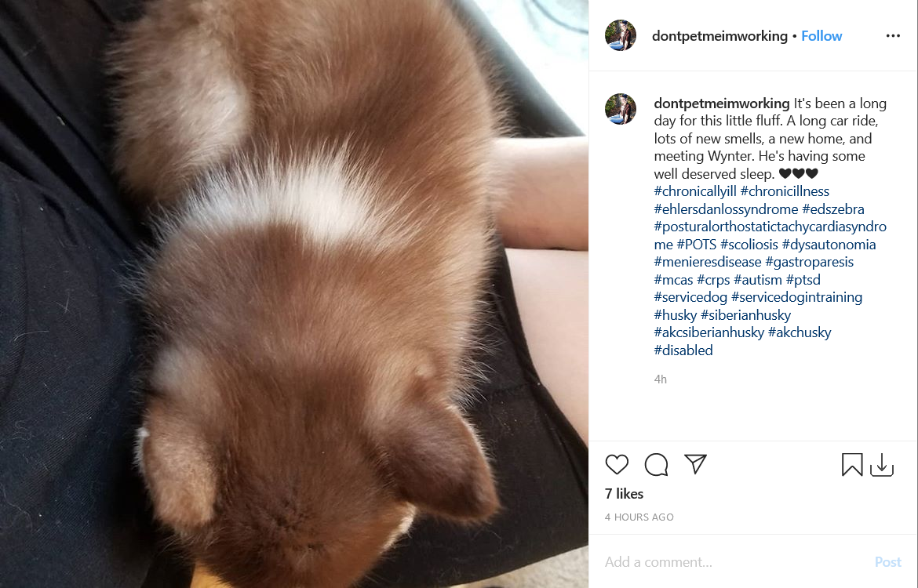Open the 4 HOURS AGO timestamp
Viewport: 918px width, 588px height.
[639, 517]
